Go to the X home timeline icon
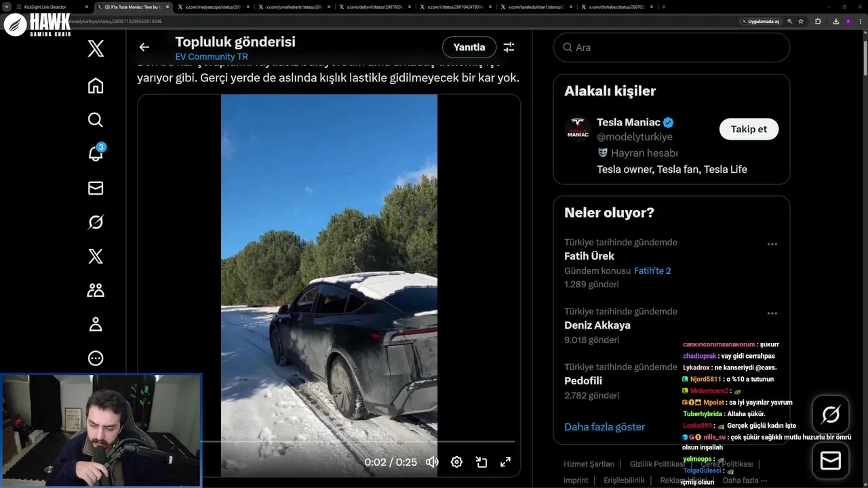The width and height of the screenshot is (868, 488). click(96, 85)
